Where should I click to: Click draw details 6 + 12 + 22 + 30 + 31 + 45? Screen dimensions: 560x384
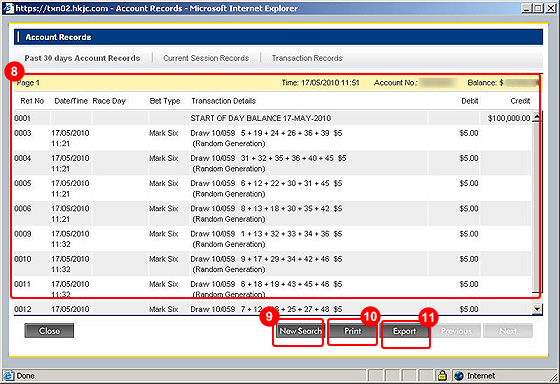(x=285, y=183)
